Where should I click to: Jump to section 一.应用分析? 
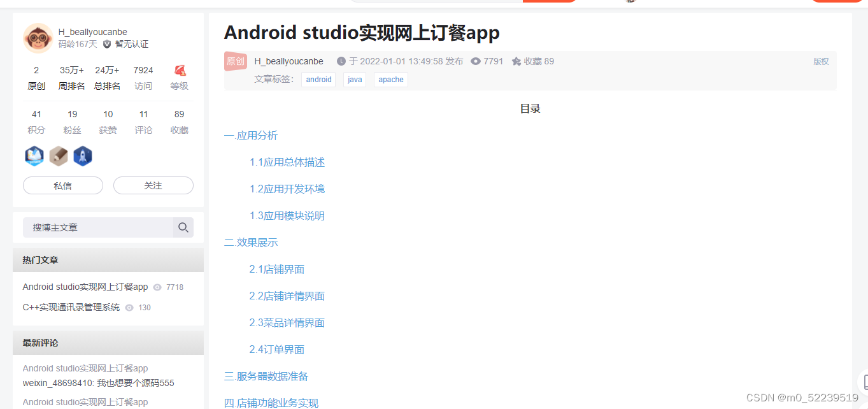[251, 136]
